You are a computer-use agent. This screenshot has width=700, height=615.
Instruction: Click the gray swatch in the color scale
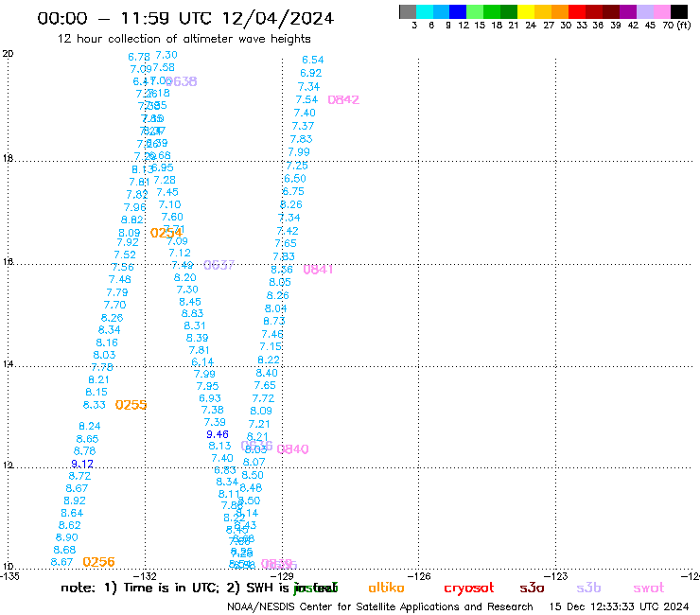[408, 11]
